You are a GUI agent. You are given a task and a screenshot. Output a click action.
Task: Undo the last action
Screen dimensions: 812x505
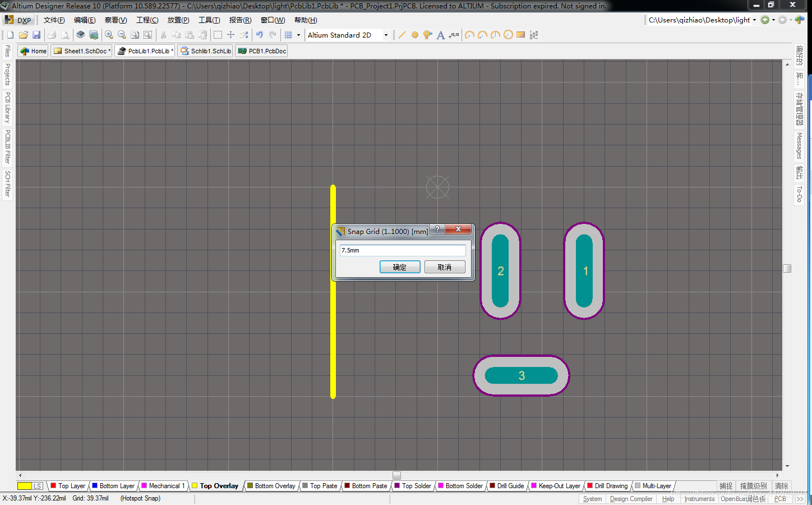point(260,35)
